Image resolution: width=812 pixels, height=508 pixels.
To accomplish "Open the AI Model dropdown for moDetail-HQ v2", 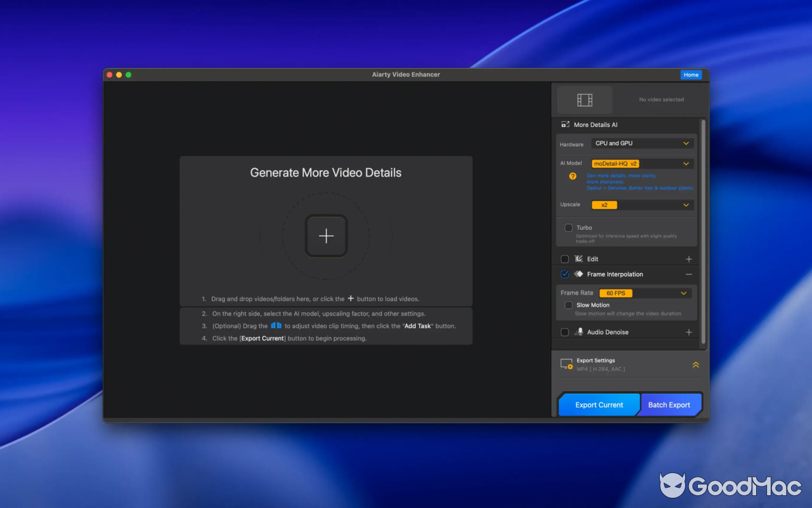I will coord(642,163).
